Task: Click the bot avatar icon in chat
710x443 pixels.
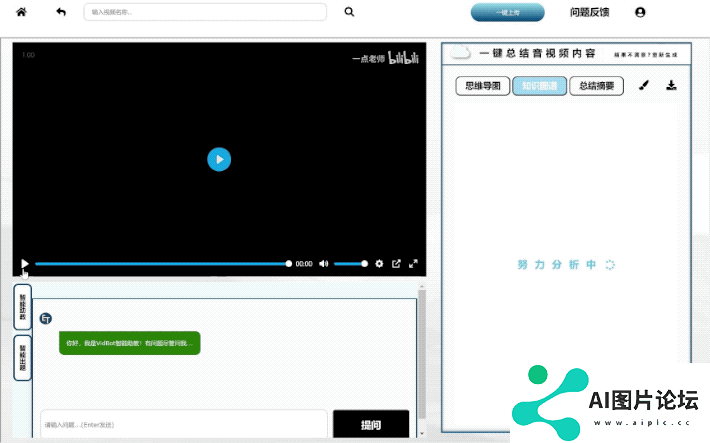Action: [46, 318]
